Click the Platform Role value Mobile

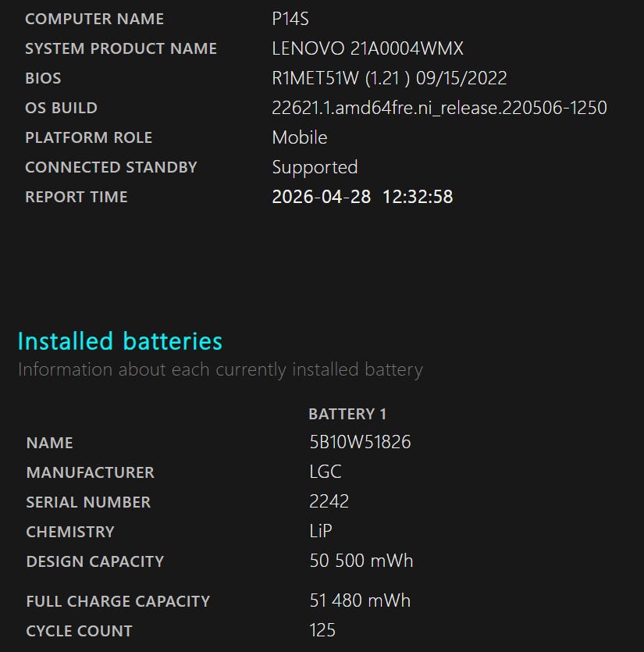point(299,137)
